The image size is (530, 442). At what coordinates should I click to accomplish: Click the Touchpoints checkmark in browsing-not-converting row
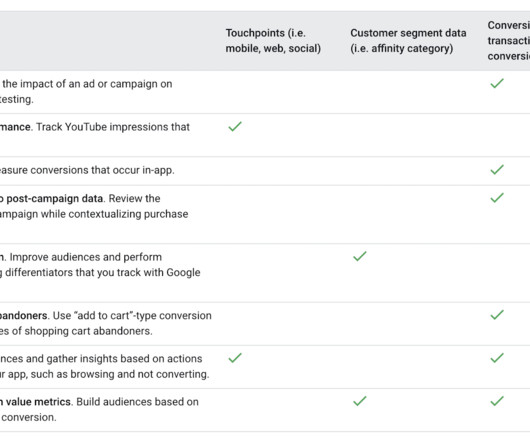(x=235, y=358)
